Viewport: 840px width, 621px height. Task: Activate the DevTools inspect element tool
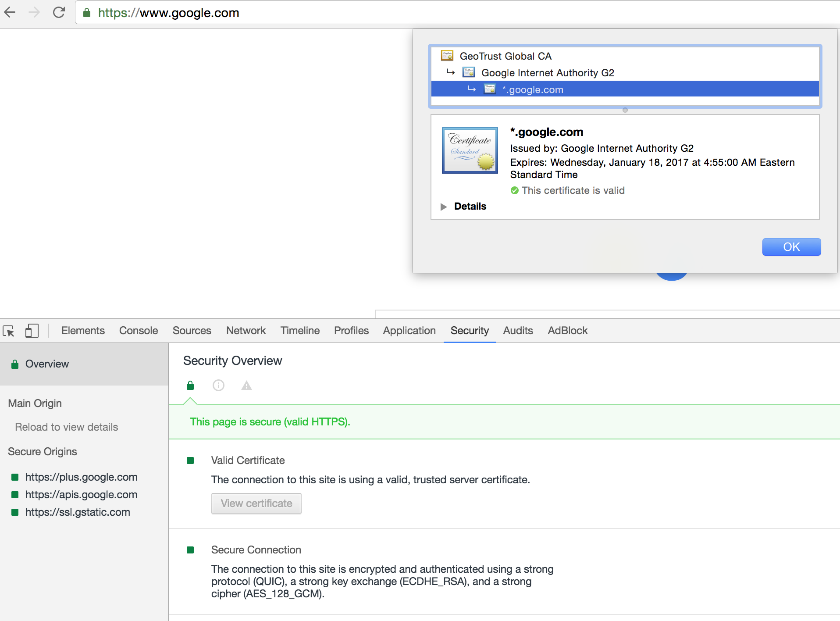click(x=9, y=331)
